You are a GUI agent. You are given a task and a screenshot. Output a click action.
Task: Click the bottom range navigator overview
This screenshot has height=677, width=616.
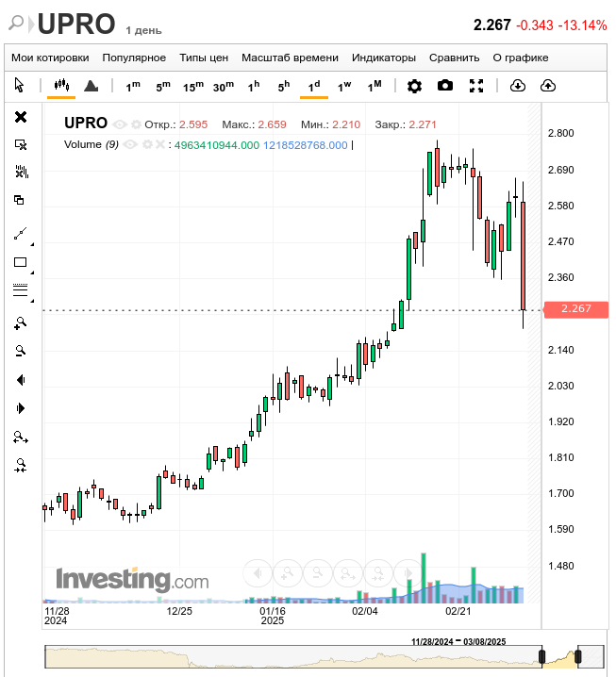pos(325,656)
